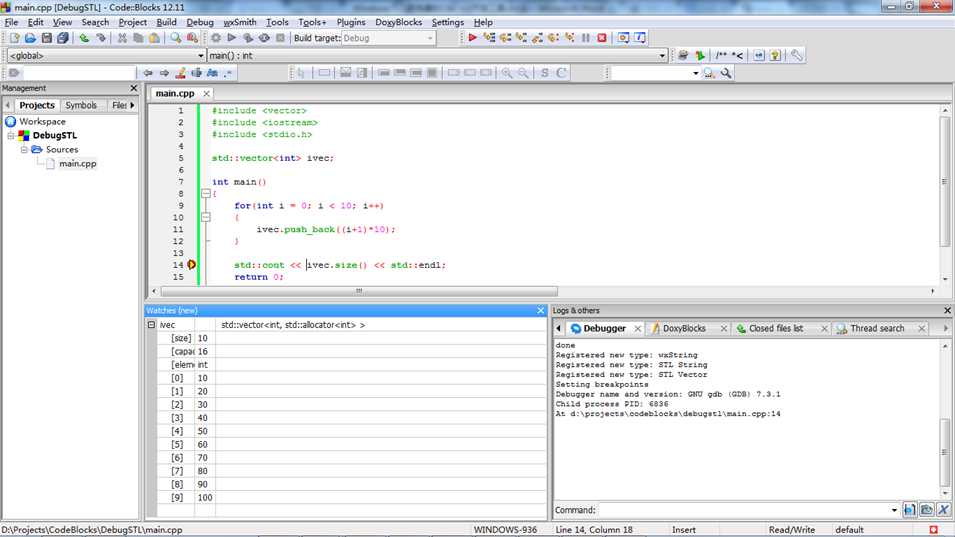Click the Step into debug icon
Screen dimensions: 955x537
point(521,38)
